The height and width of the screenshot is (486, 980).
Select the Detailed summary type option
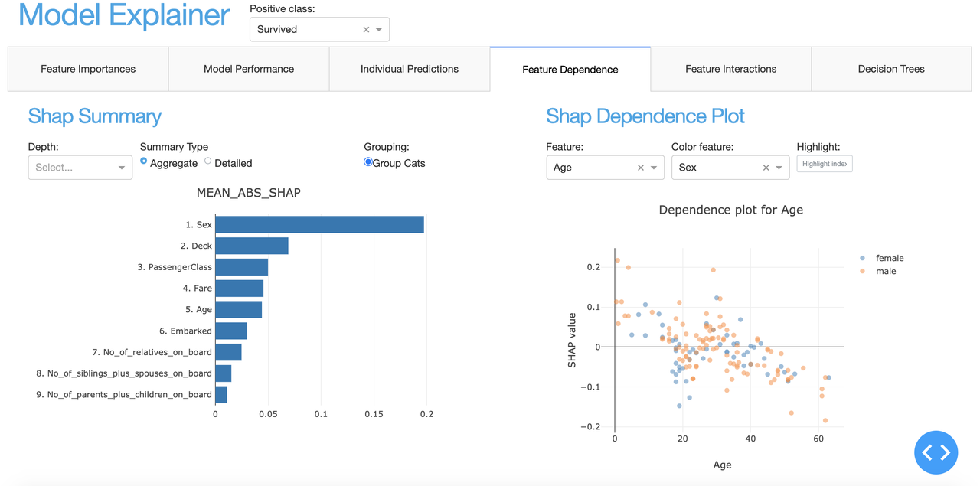pos(207,162)
